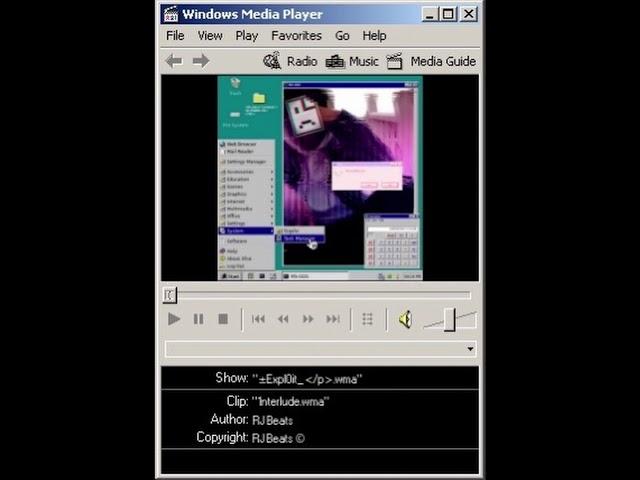The width and height of the screenshot is (640, 480).
Task: Click the Copyright value RJBeats ©
Action: click(x=278, y=438)
